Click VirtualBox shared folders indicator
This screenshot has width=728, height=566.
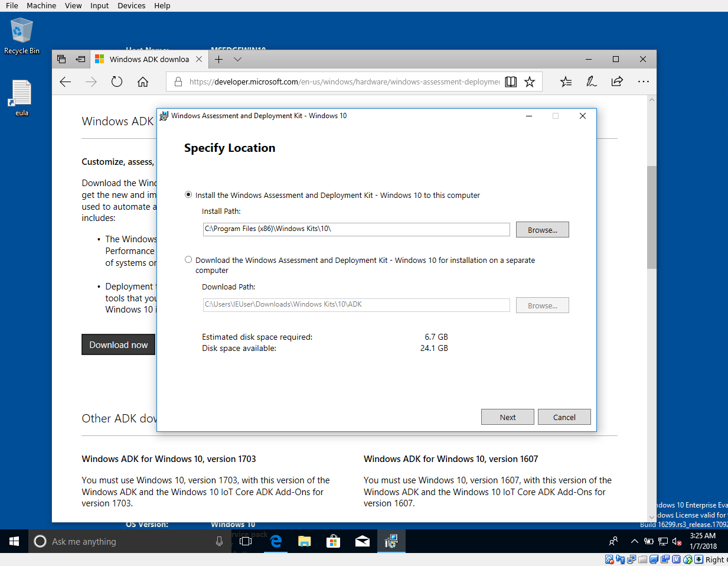click(642, 560)
